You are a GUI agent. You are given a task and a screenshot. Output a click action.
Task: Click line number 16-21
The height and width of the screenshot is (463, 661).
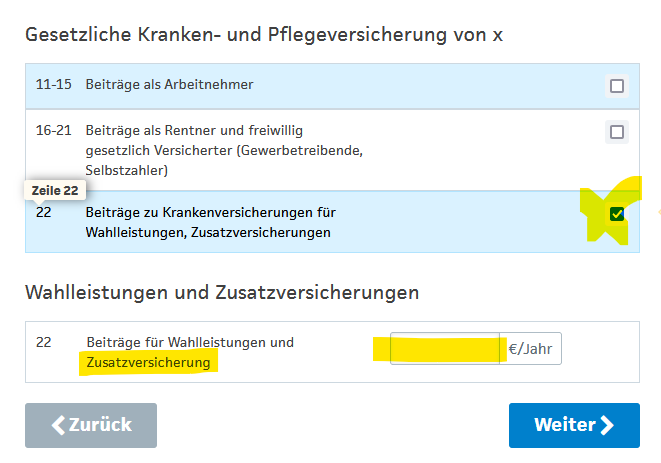(54, 130)
